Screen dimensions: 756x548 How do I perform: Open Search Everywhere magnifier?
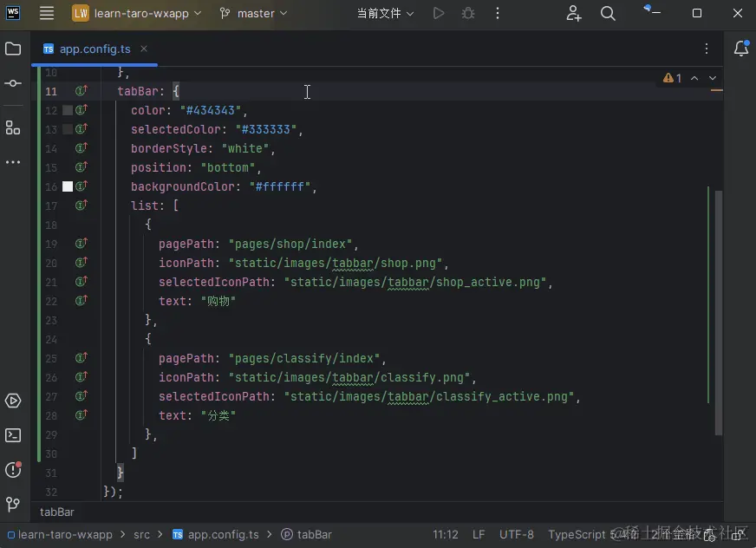(608, 13)
